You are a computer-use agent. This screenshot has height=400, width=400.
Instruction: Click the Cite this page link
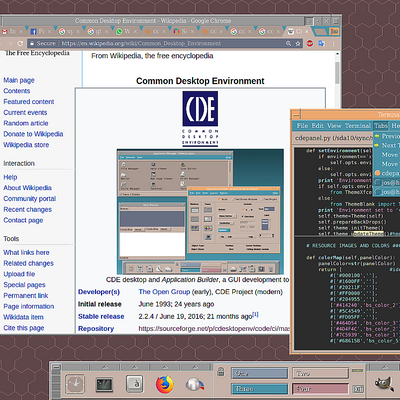[x=24, y=328]
